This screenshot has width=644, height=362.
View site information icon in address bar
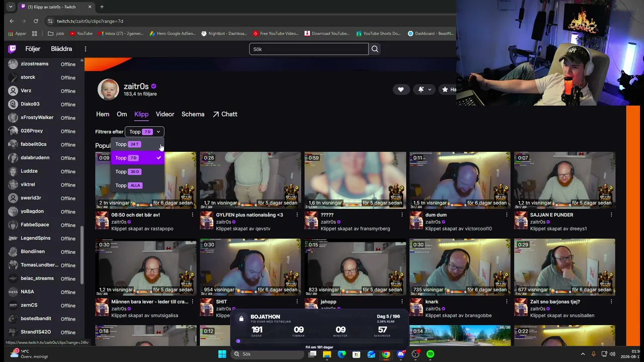pyautogui.click(x=50, y=21)
